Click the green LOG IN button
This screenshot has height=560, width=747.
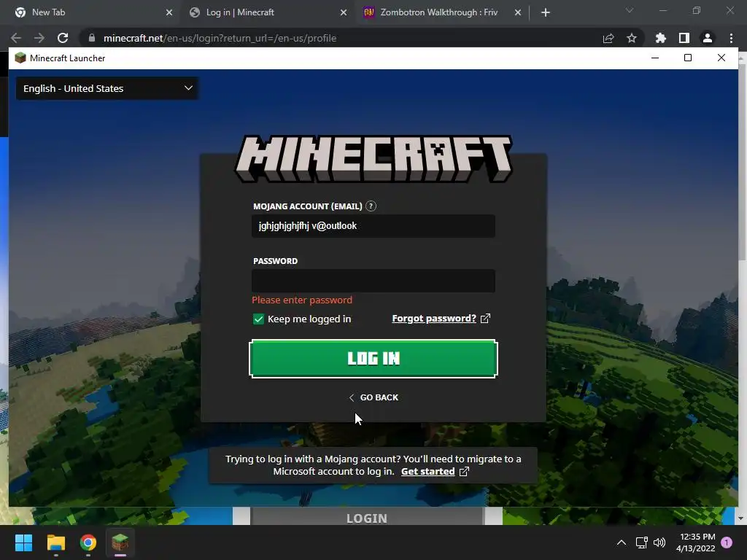click(x=373, y=359)
